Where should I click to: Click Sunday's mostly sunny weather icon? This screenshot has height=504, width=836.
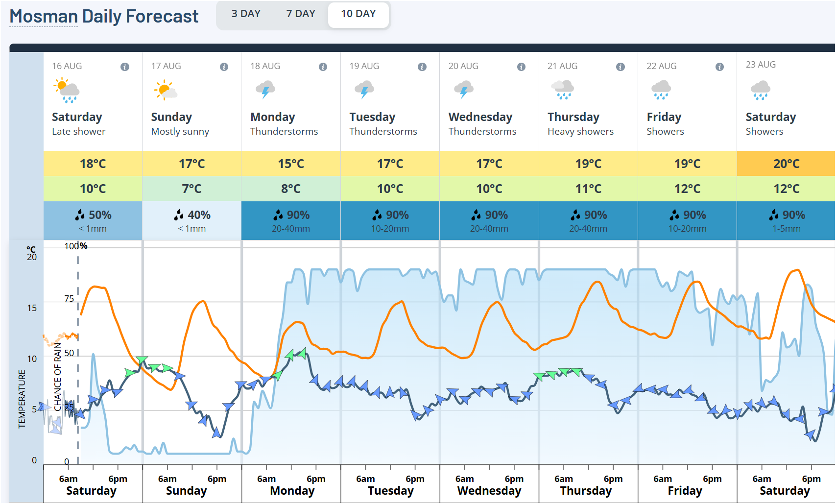[x=166, y=91]
